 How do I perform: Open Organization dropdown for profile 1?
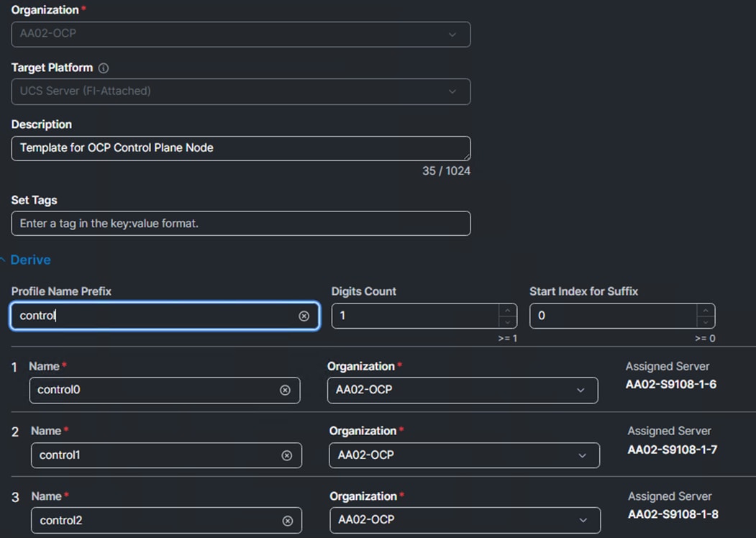point(463,390)
